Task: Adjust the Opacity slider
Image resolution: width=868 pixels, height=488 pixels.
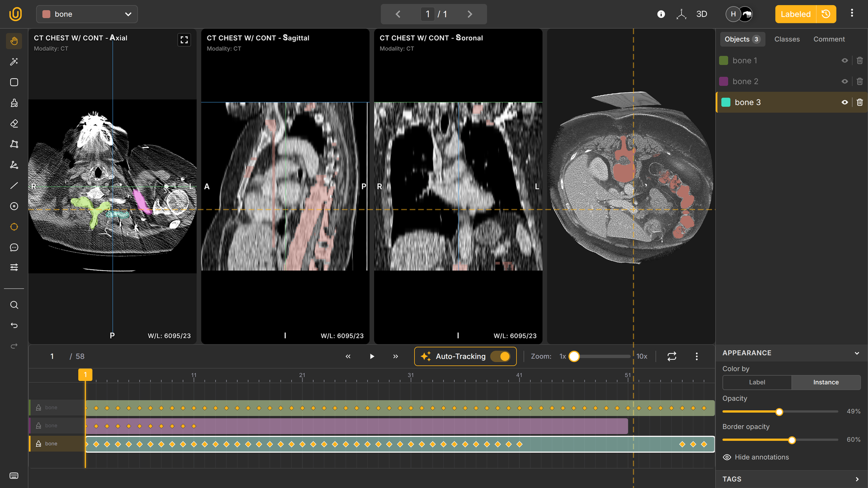Action: click(x=779, y=412)
